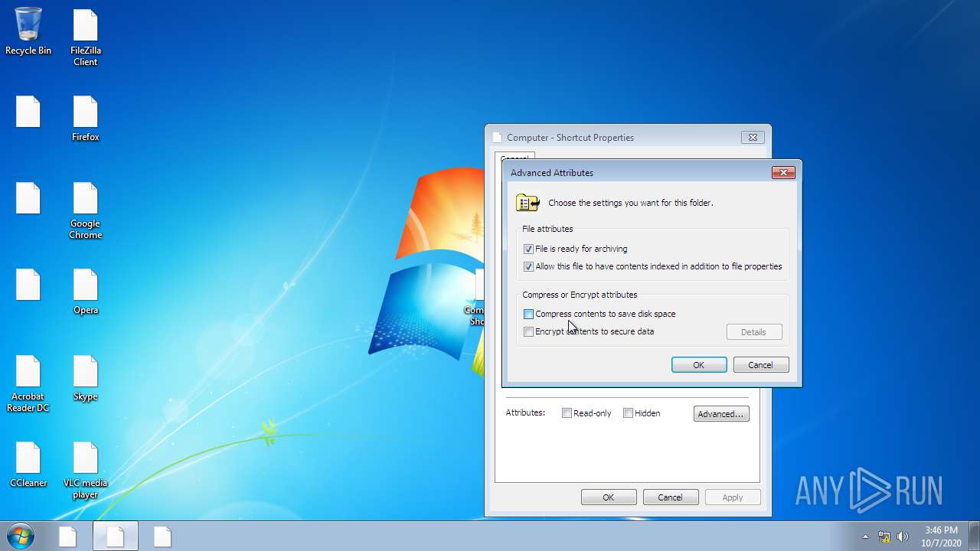Click the Advanced... button in Properties
This screenshot has width=980, height=551.
coord(721,414)
